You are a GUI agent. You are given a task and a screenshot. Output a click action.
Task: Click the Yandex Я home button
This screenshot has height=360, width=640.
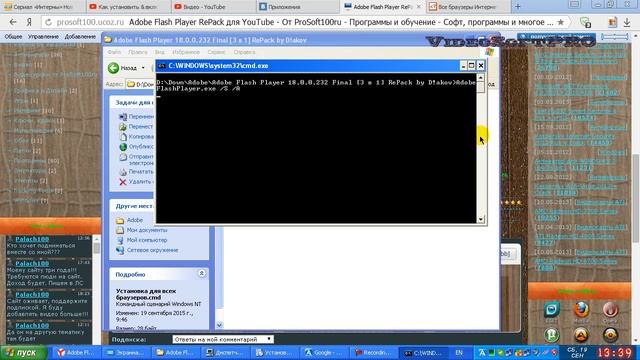tap(29, 22)
